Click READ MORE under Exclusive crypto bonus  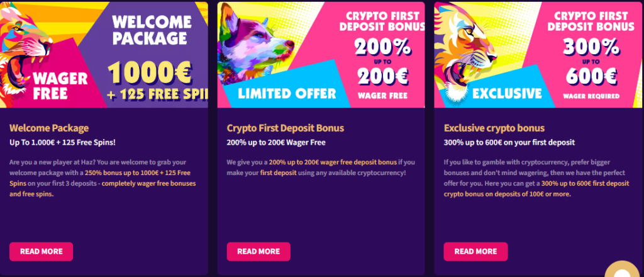(x=475, y=251)
